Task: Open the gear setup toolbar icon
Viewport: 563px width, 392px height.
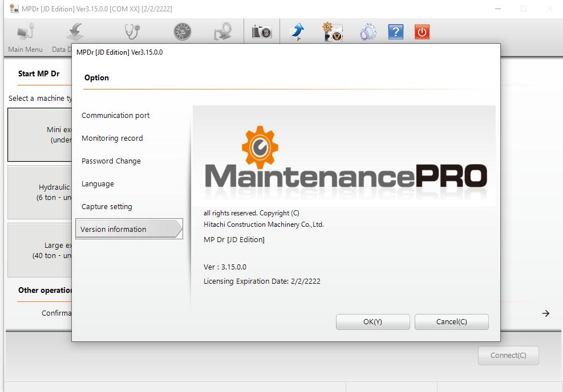Action: (223, 31)
